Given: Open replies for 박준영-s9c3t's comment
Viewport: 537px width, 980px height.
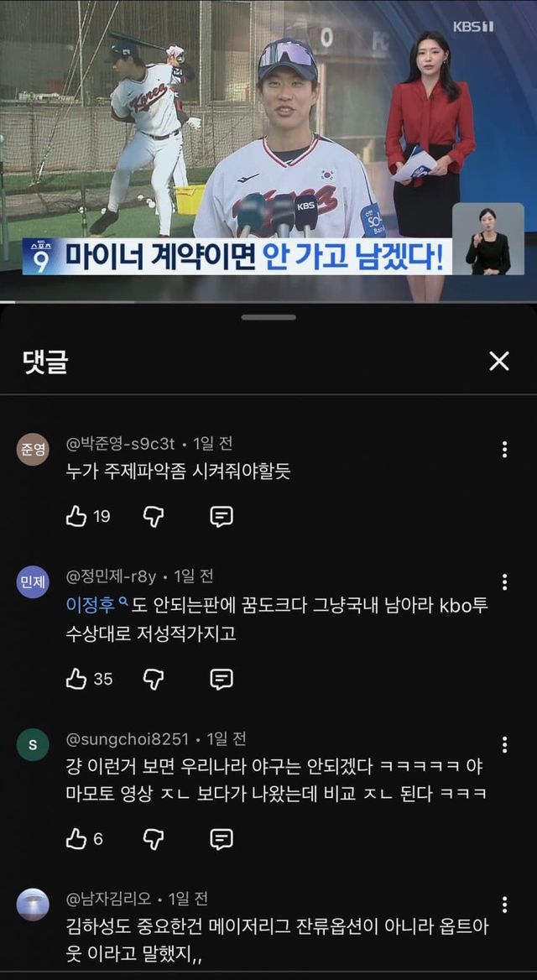Looking at the screenshot, I should point(222,516).
